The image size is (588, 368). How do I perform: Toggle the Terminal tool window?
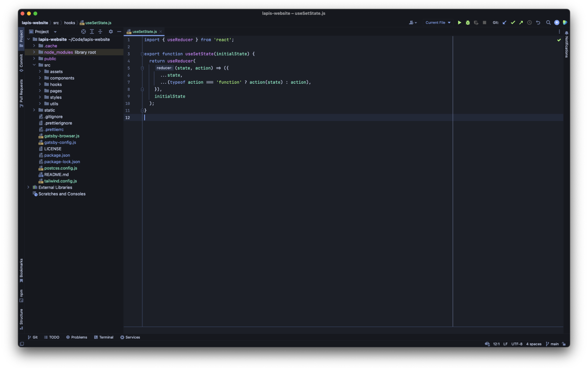[x=104, y=337]
